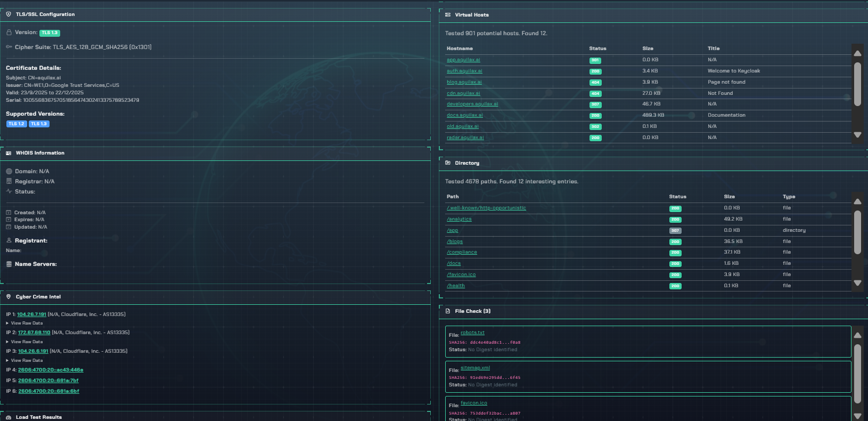Viewport: 868px width, 421px height.
Task: Expand View Raw Data under IP 1
Action: [27, 323]
